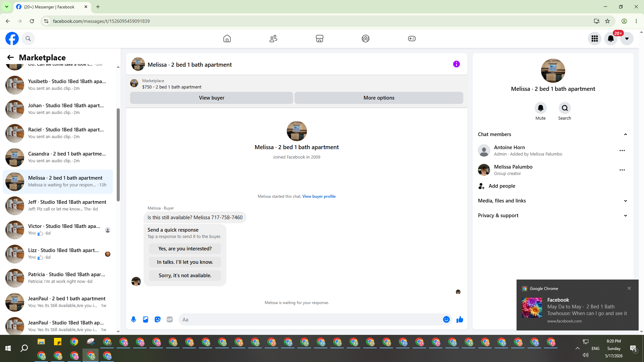Record a voice clip with microphone icon
Screen dimensions: 644x362
tap(133, 319)
